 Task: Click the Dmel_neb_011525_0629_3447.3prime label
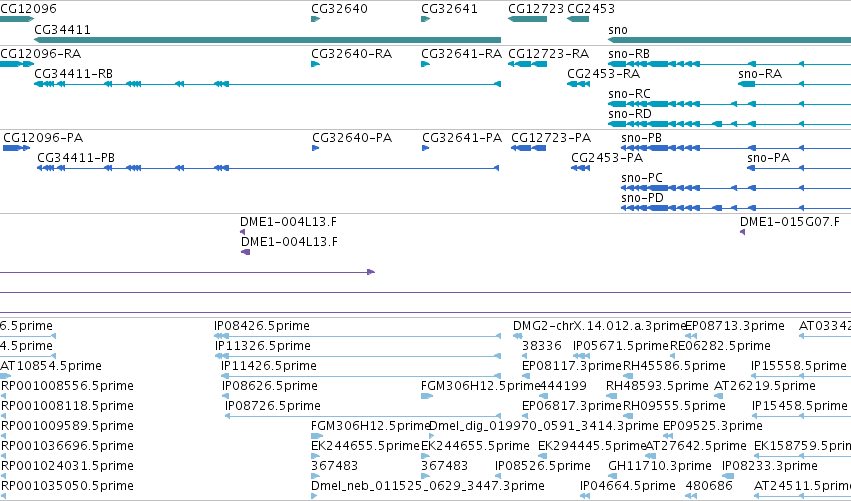click(x=428, y=486)
